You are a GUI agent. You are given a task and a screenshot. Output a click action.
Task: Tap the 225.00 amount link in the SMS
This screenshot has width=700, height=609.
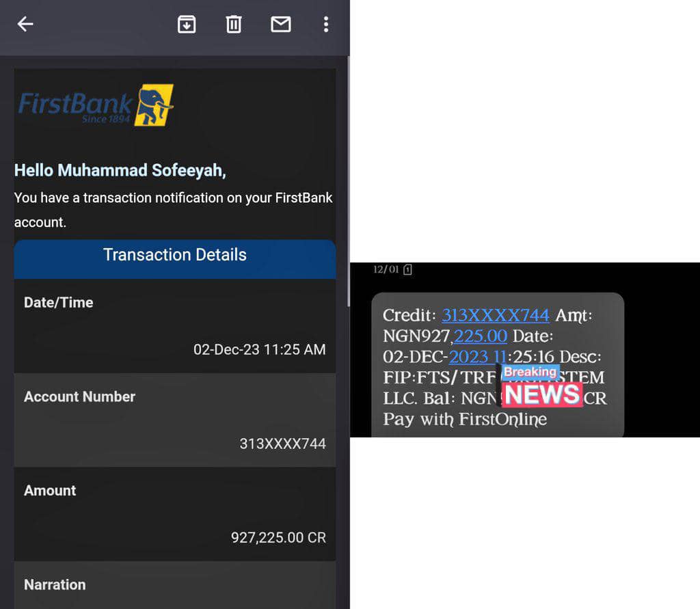[x=481, y=336]
